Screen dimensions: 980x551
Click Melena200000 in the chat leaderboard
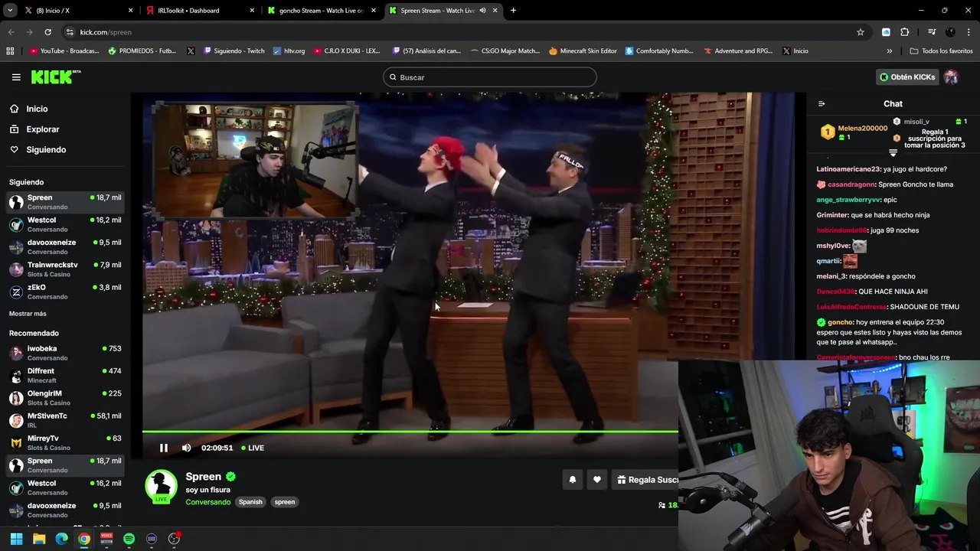tap(862, 129)
